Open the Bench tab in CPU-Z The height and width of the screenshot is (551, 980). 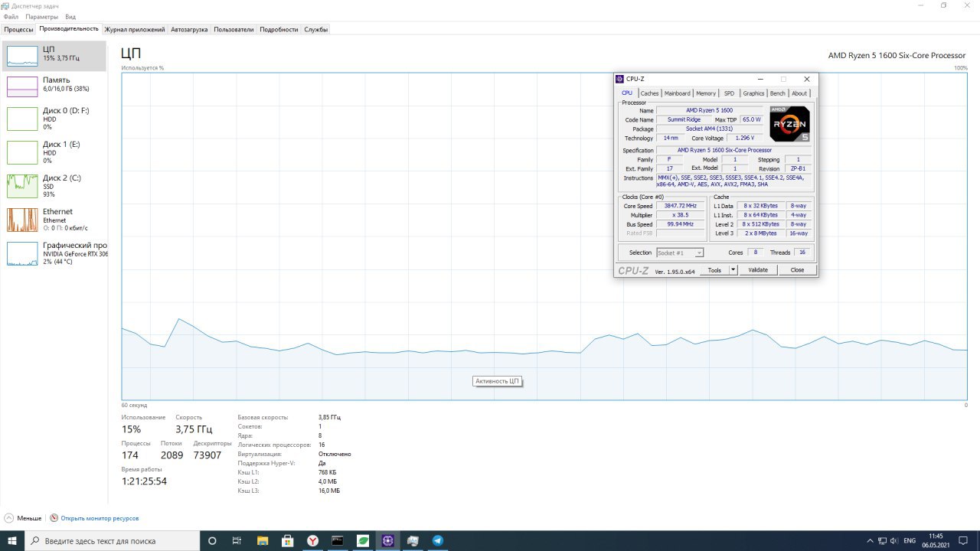coord(777,93)
